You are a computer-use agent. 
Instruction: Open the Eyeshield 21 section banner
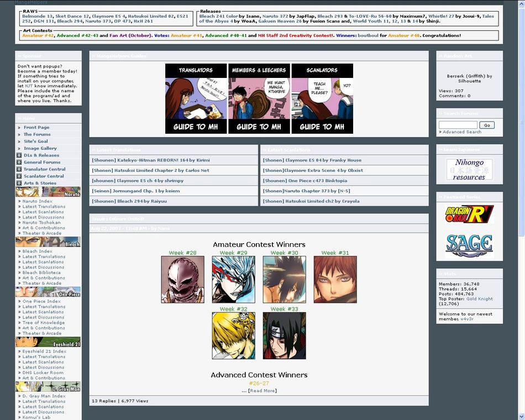coord(48,342)
